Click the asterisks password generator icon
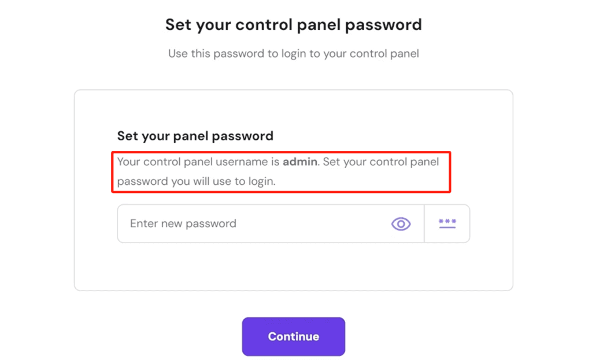The image size is (592, 364). [447, 224]
